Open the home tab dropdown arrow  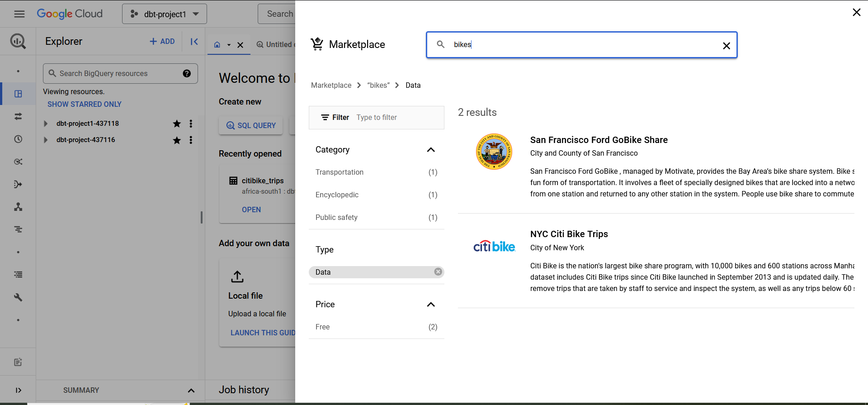229,45
